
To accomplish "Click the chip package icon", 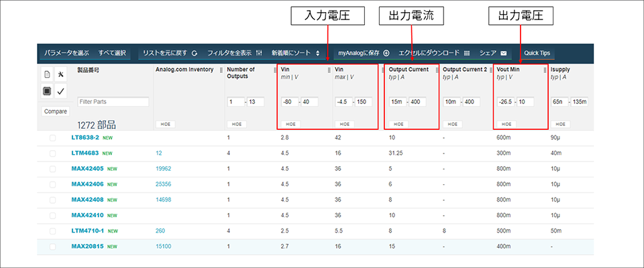I will coord(47,92).
